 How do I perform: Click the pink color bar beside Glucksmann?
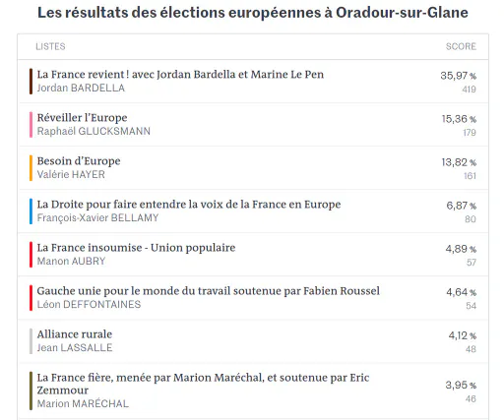[31, 125]
